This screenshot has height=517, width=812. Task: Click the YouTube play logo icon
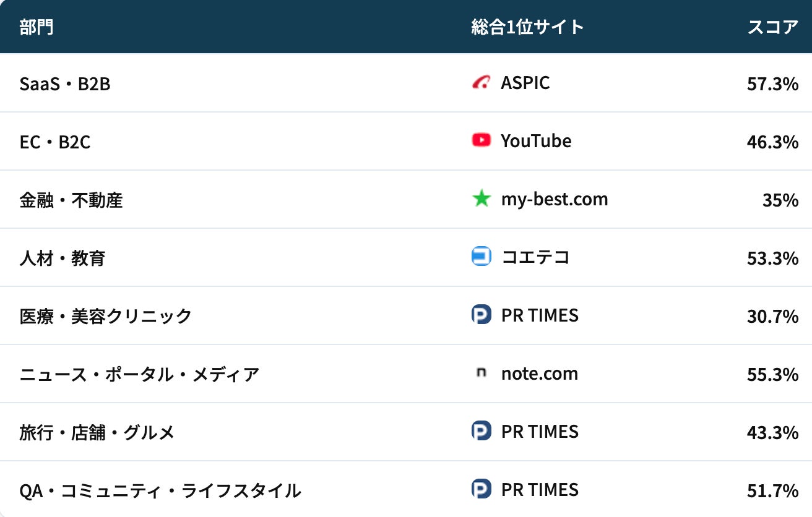pyautogui.click(x=481, y=140)
